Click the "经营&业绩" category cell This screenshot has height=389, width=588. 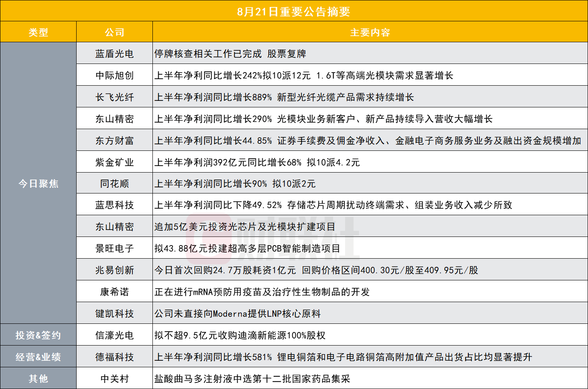tap(39, 357)
